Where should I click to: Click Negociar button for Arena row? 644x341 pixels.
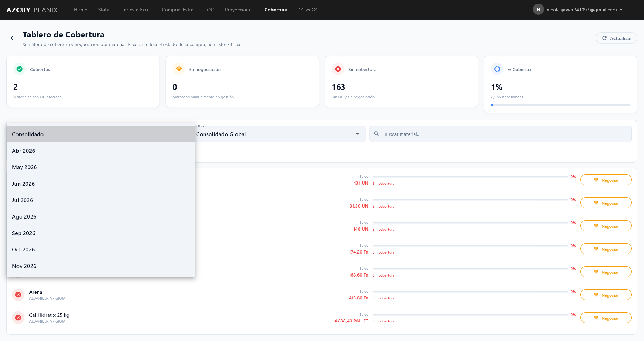[x=606, y=295]
